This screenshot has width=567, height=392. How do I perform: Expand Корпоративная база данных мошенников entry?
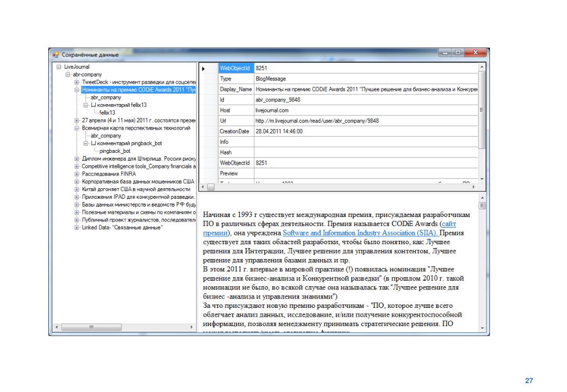pos(76,182)
